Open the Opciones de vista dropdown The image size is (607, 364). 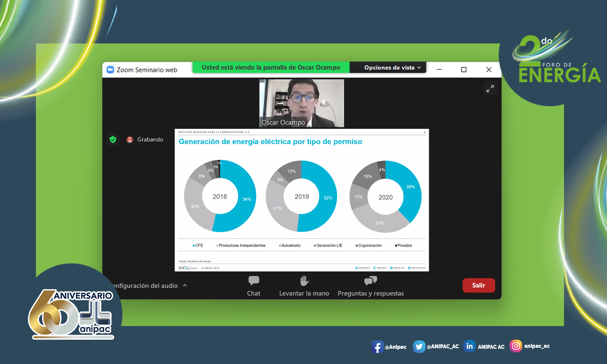coord(393,68)
